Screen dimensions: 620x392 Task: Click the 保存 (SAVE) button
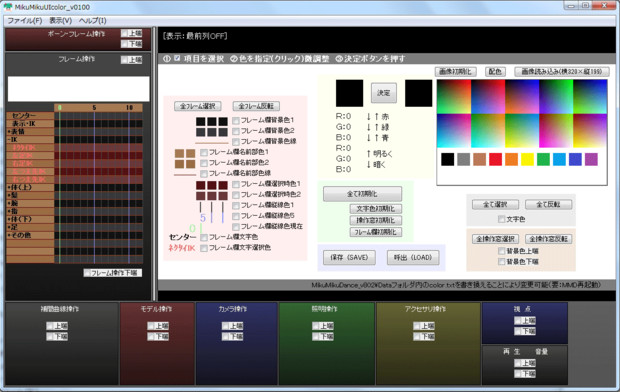pyautogui.click(x=350, y=258)
